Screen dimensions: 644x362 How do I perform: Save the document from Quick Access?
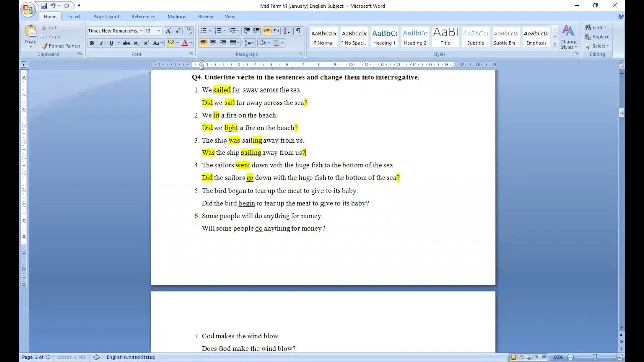click(44, 6)
